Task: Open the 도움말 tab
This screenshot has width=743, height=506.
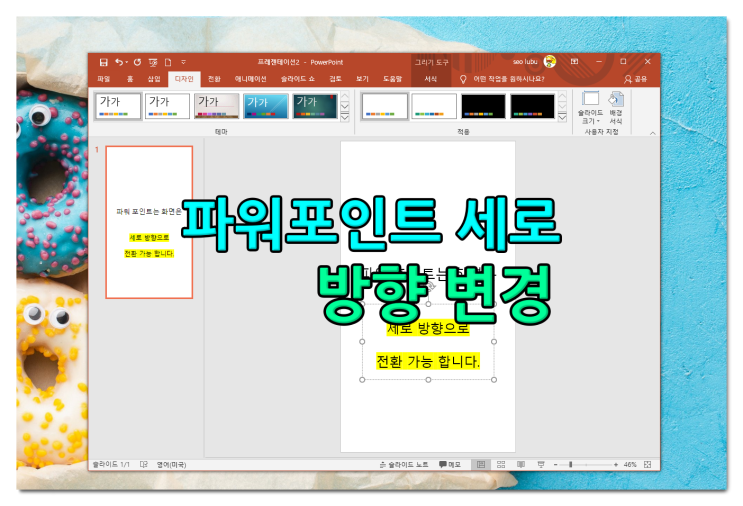Action: pyautogui.click(x=392, y=79)
